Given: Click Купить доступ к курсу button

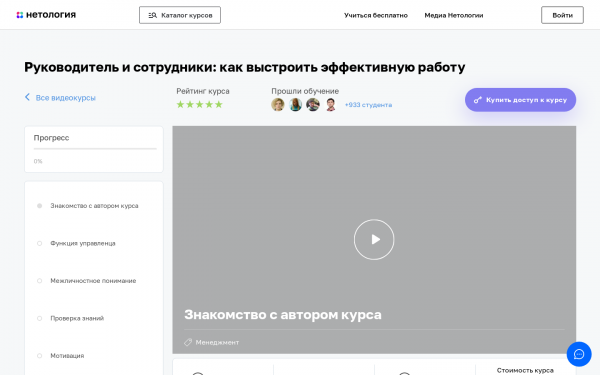Looking at the screenshot, I should tap(520, 100).
